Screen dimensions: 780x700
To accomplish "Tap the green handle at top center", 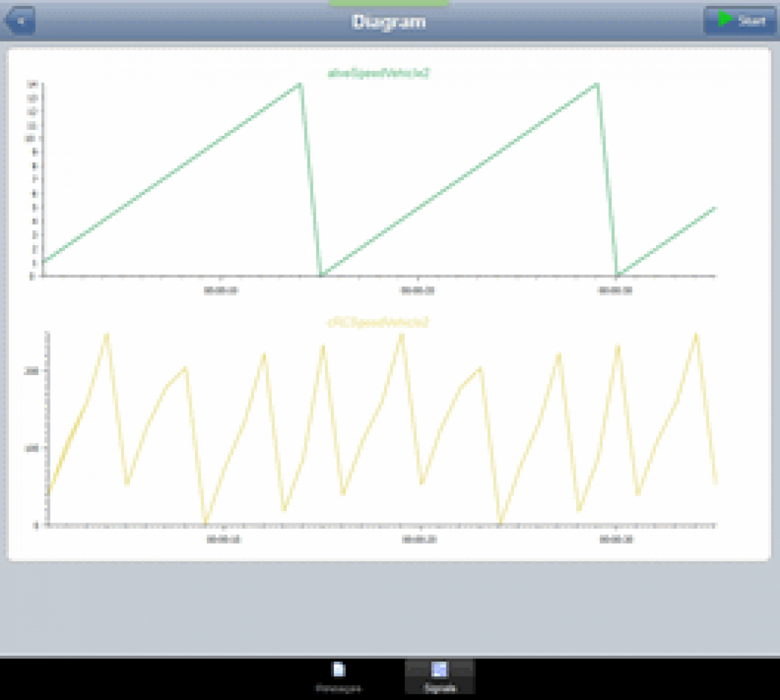I will tap(389, 3).
